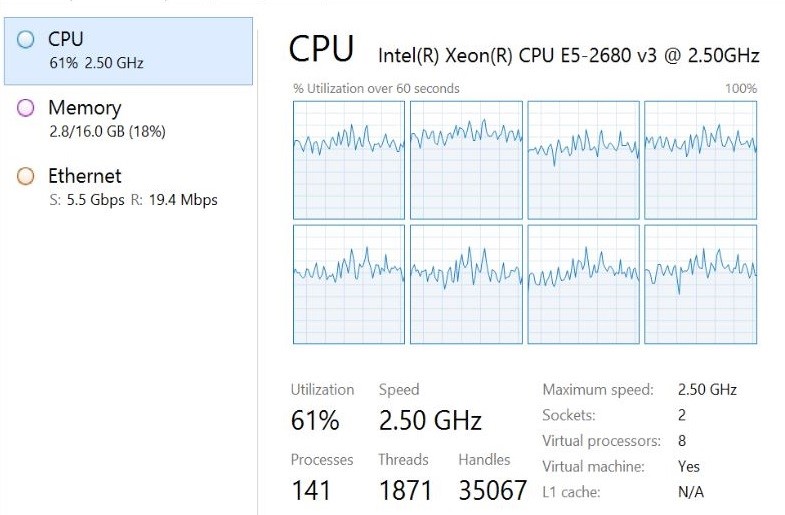Click the second bottom-row processor graph

(x=466, y=285)
